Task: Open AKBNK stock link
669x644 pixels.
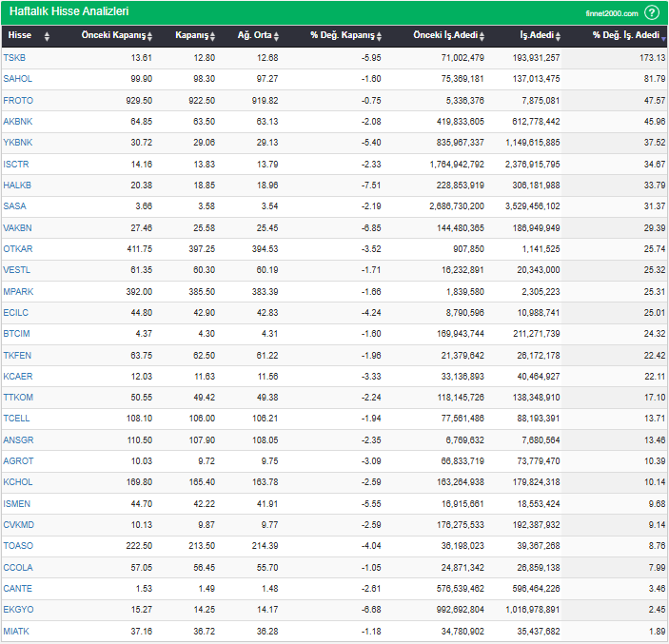Action: (x=17, y=121)
